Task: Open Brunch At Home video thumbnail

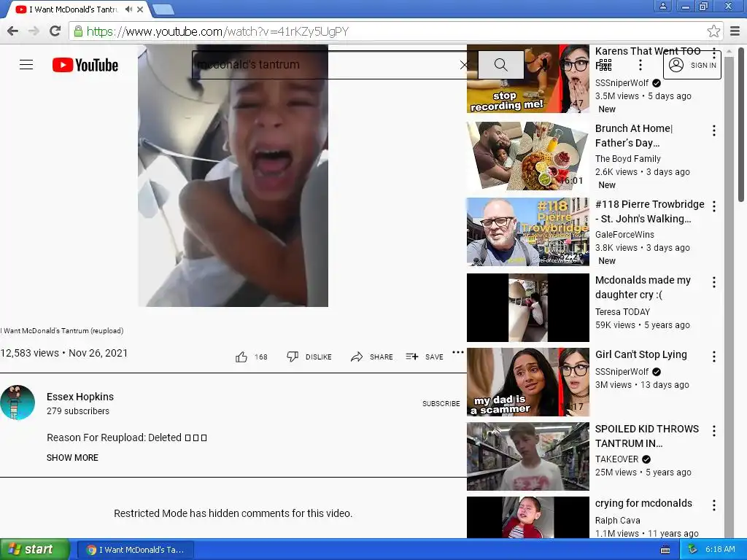Action: 528,156
